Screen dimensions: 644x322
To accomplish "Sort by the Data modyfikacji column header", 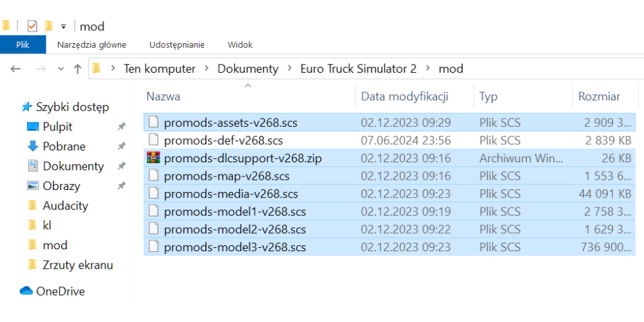I will (404, 97).
